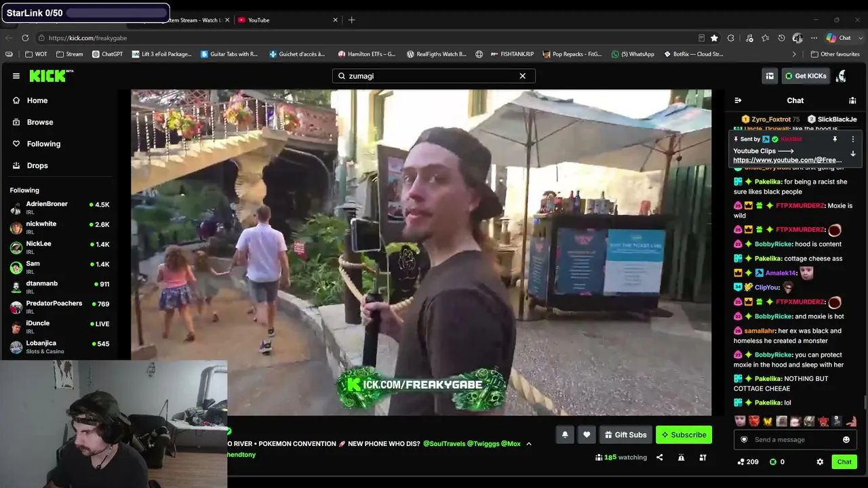Viewport: 868px width, 488px height.
Task: Open the Kick hamburger sidebar menu
Action: (16, 76)
